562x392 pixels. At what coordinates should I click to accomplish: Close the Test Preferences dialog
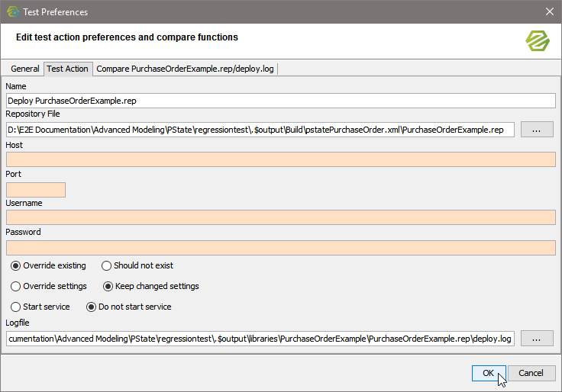tap(549, 11)
